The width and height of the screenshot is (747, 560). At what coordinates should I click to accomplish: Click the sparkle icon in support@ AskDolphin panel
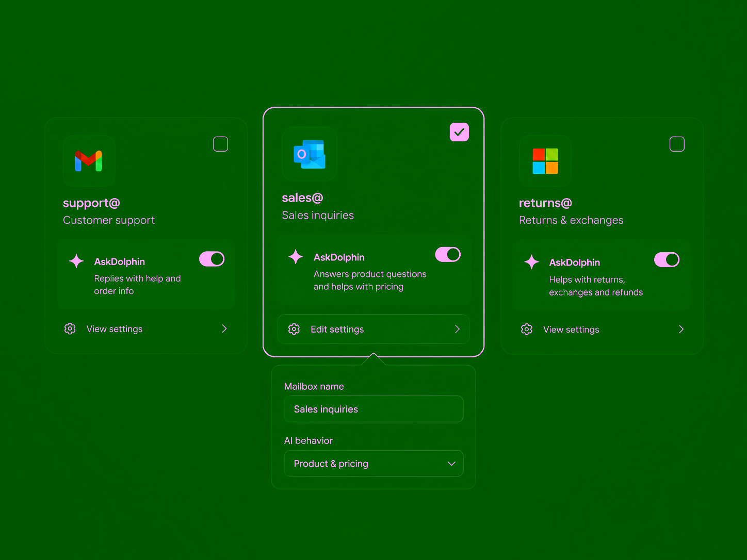pyautogui.click(x=76, y=261)
